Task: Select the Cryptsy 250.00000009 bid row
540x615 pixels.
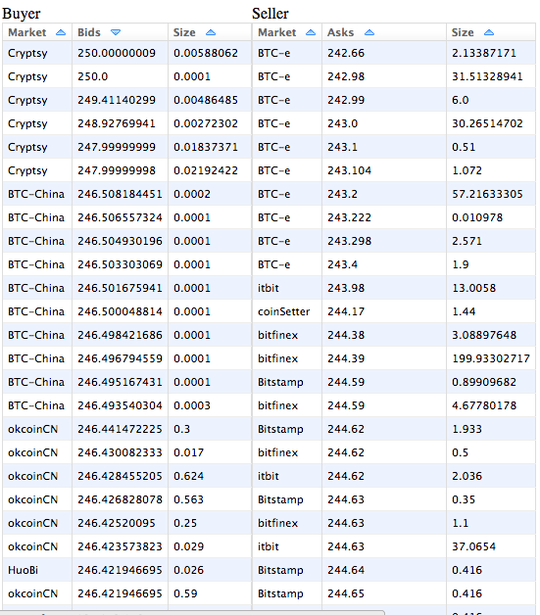Action: click(x=127, y=53)
